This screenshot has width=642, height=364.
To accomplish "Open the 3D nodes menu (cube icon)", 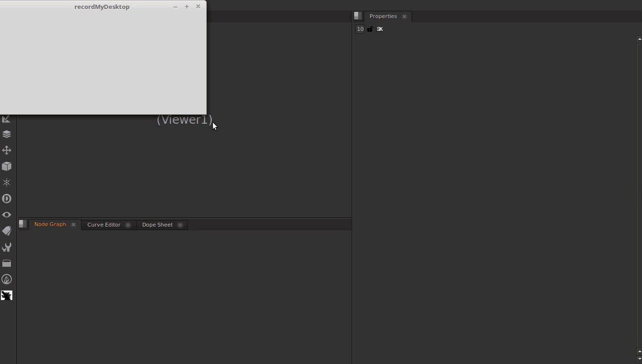I will tap(7, 166).
